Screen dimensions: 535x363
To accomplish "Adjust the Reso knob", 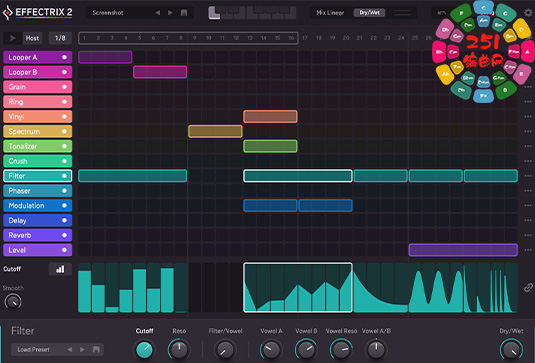I will point(179,350).
